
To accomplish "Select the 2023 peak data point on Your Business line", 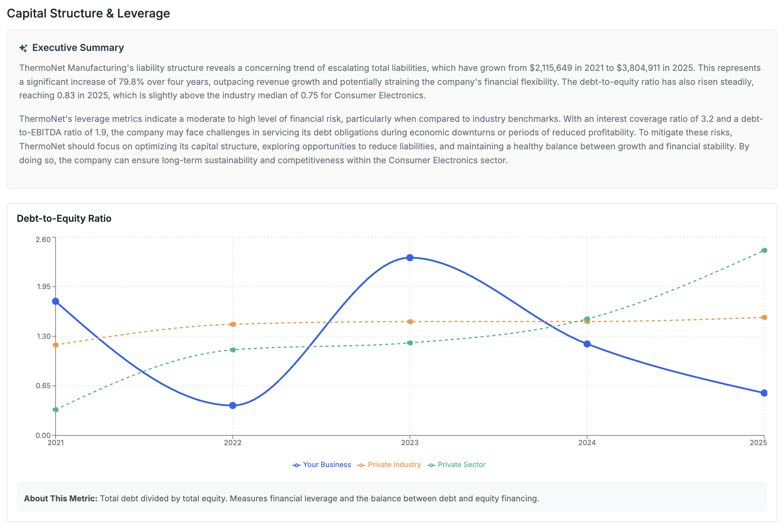I will 410,258.
